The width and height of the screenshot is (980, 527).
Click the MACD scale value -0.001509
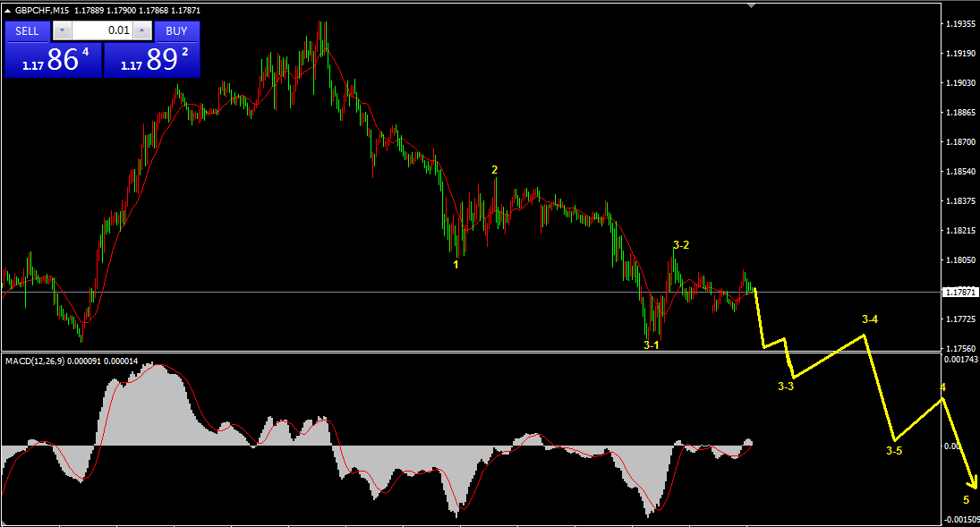[x=961, y=520]
